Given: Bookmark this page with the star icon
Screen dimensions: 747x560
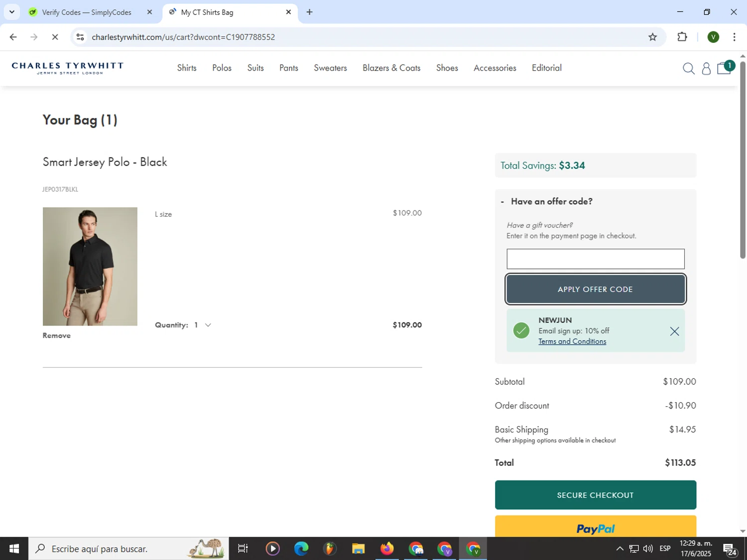Looking at the screenshot, I should click(652, 37).
